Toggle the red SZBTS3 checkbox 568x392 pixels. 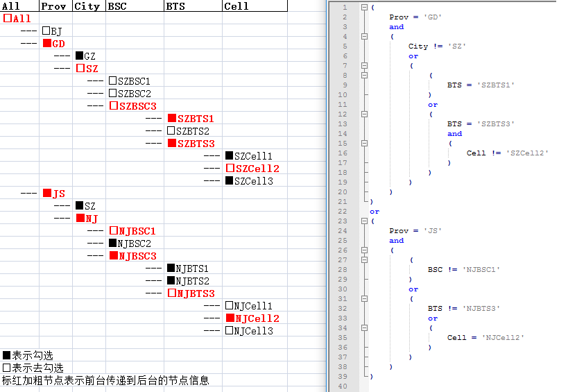pos(172,143)
